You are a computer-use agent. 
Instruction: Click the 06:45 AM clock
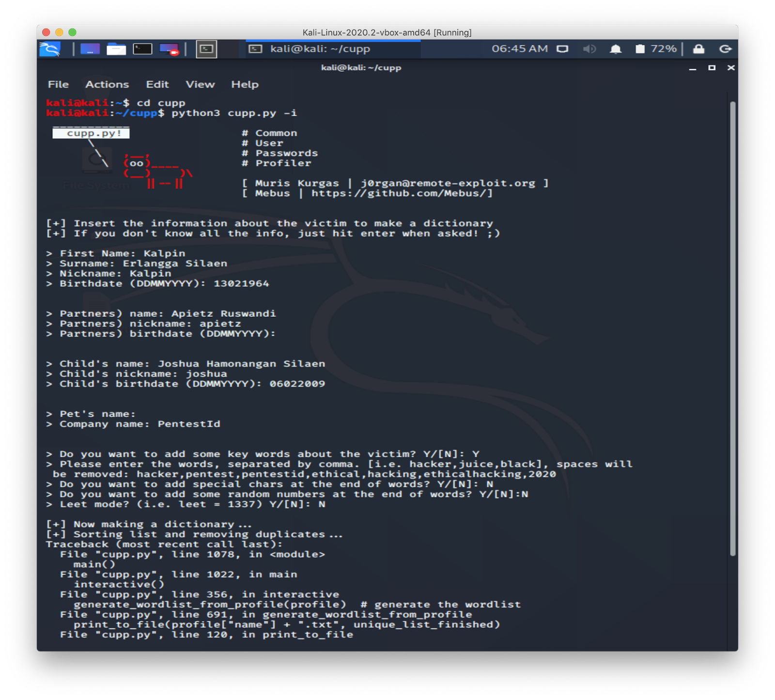click(x=519, y=49)
